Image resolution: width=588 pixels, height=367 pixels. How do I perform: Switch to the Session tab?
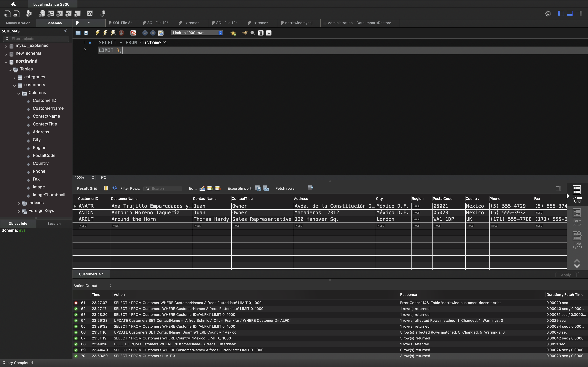[54, 223]
